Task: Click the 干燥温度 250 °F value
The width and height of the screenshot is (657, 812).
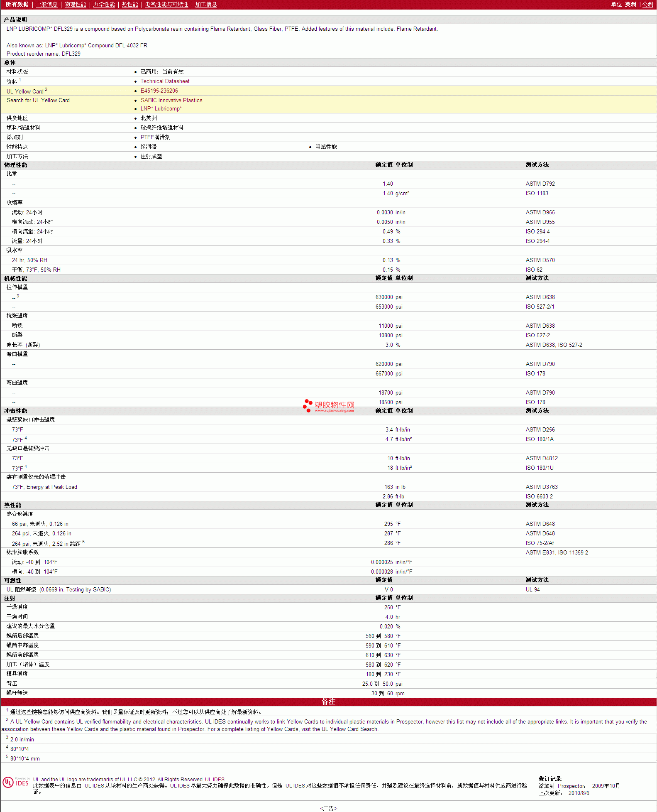Action: (392, 608)
